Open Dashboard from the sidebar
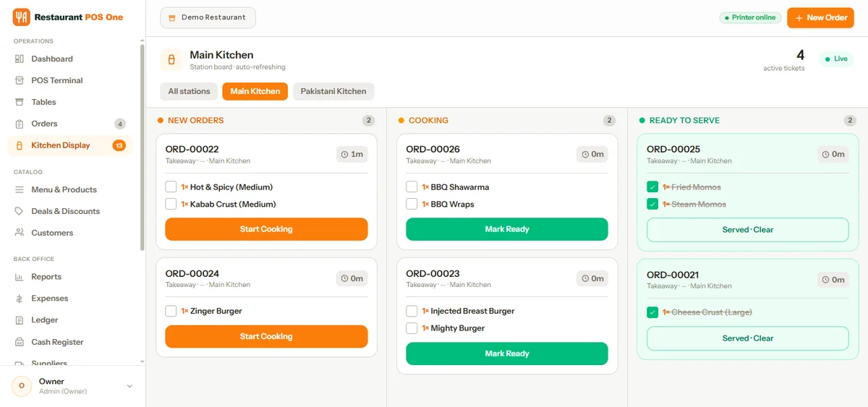Screen dimensions: 868x407 tap(70, 59)
